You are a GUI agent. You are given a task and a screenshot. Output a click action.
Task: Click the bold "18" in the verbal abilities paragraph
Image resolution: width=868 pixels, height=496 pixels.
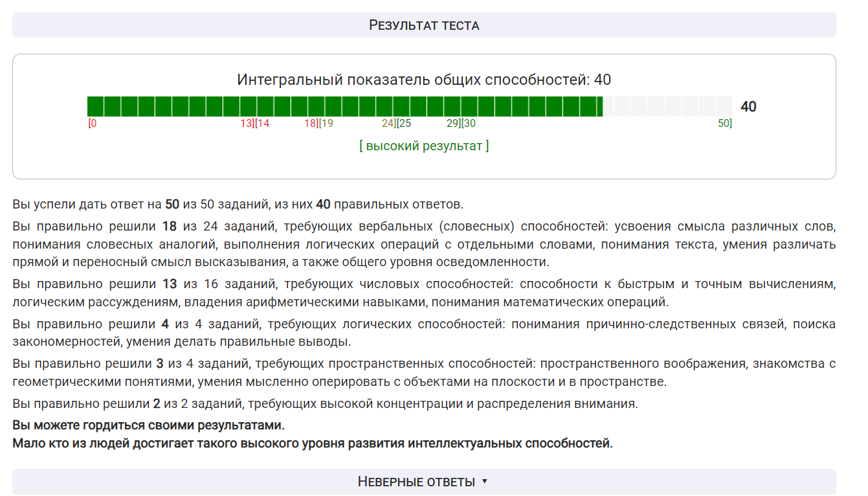click(x=169, y=227)
